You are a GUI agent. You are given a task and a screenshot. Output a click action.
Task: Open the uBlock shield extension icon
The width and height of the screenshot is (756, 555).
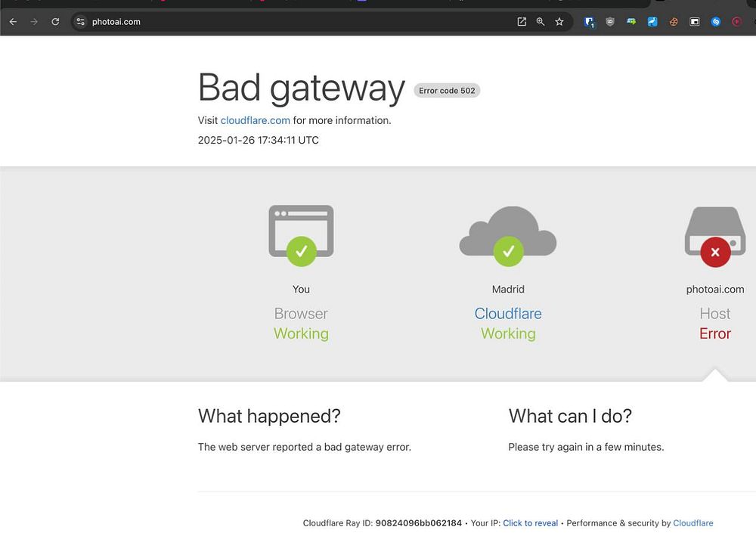[x=610, y=22]
